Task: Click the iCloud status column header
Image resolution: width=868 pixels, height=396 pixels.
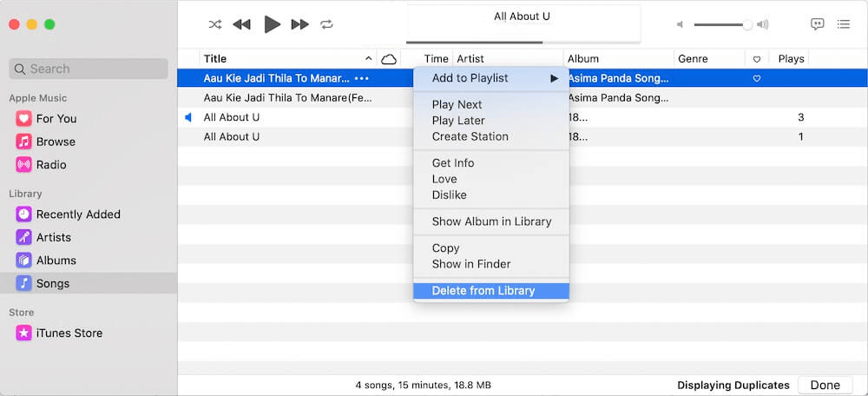Action: pos(389,59)
